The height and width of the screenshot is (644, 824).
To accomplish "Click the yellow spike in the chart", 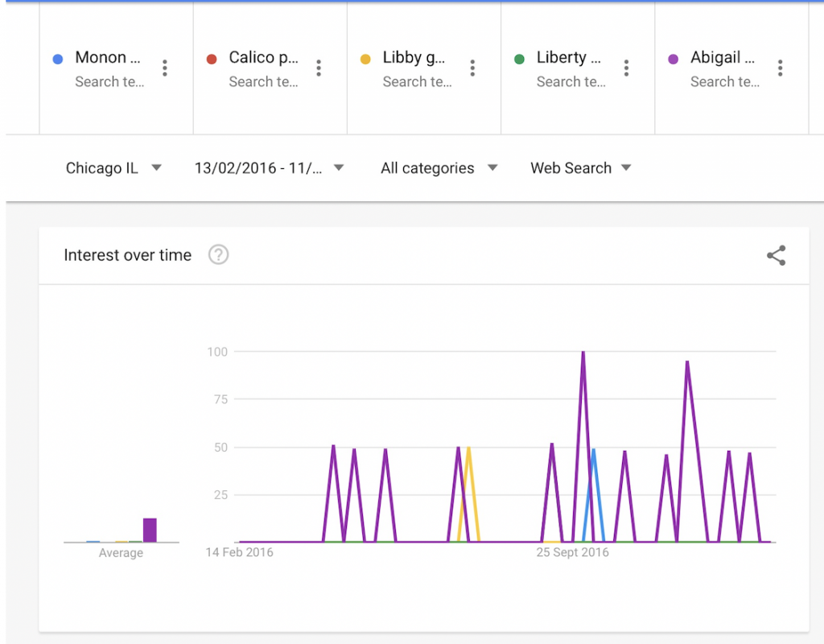I will (x=468, y=449).
